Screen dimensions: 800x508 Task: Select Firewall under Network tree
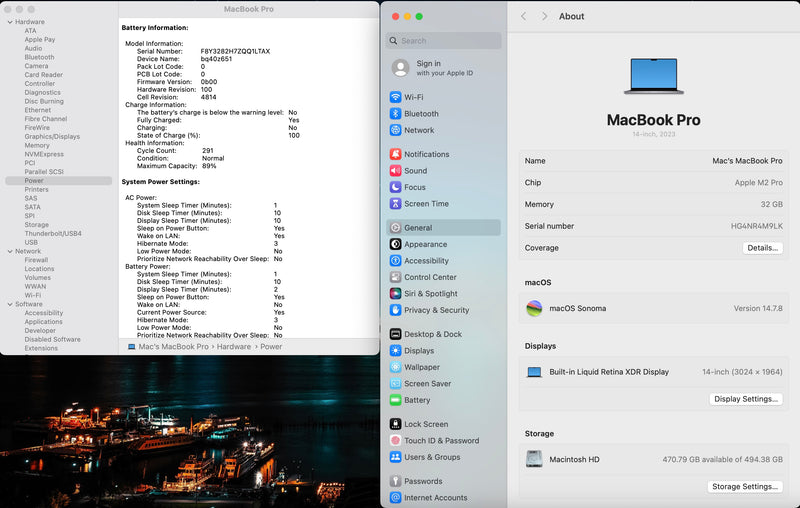point(36,260)
